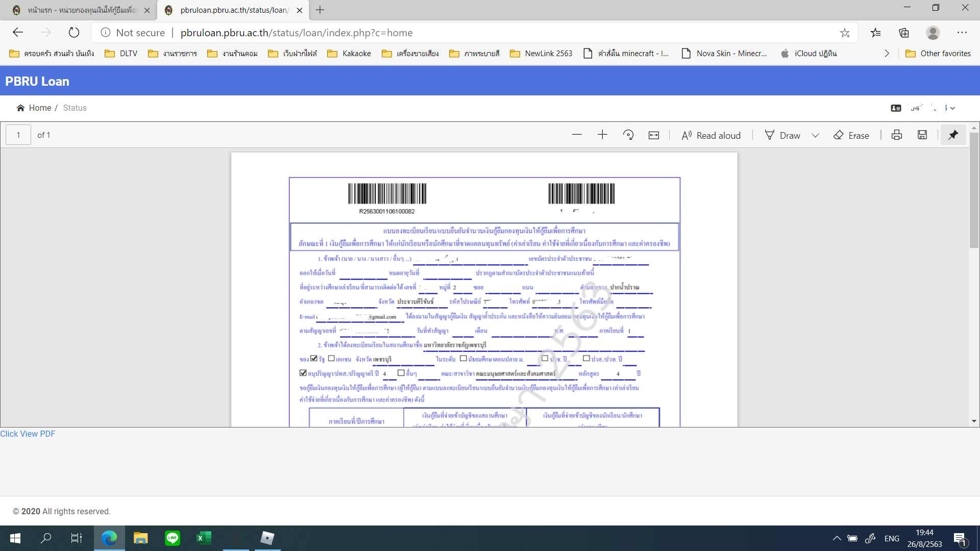Pin the PDF toolbar
The width and height of the screenshot is (980, 551).
coord(953,135)
